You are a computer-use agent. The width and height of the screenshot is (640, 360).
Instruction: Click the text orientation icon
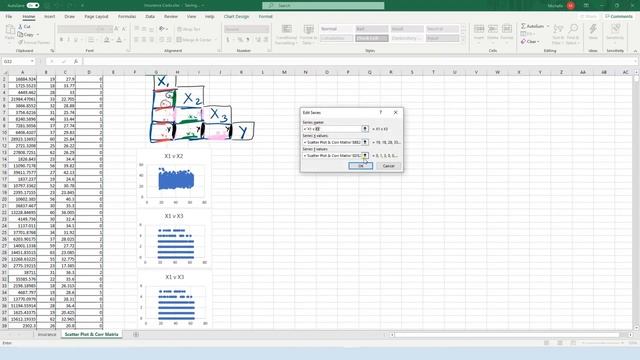coord(162,29)
